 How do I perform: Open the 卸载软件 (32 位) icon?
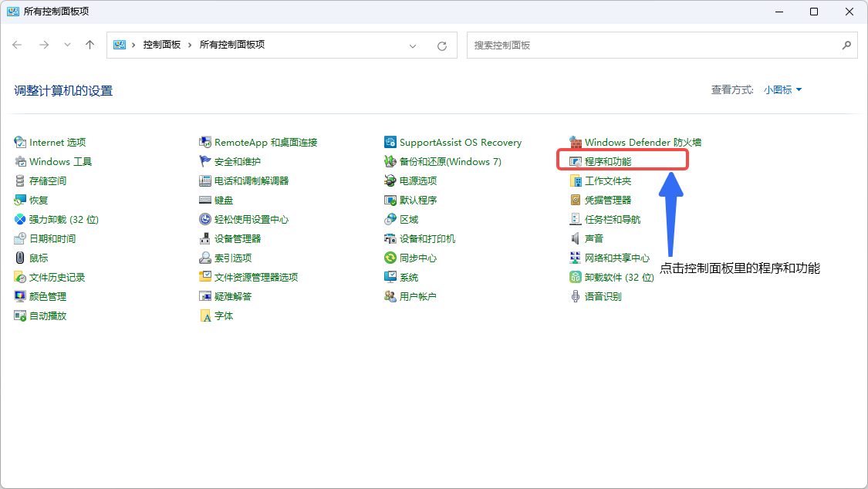576,277
